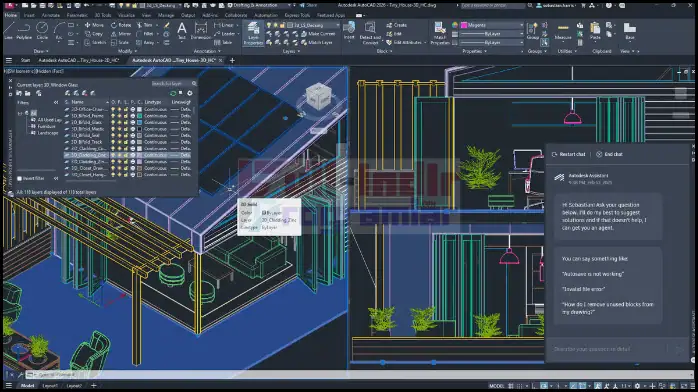The height and width of the screenshot is (392, 698).
Task: Click Restart chat in the Autodesk Assistant
Action: pyautogui.click(x=568, y=154)
